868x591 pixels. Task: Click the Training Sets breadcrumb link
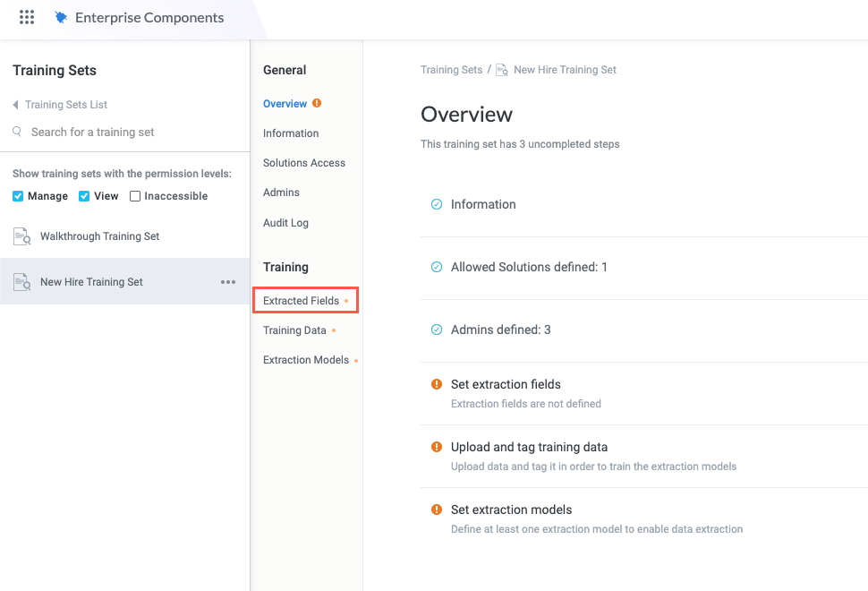(x=451, y=70)
